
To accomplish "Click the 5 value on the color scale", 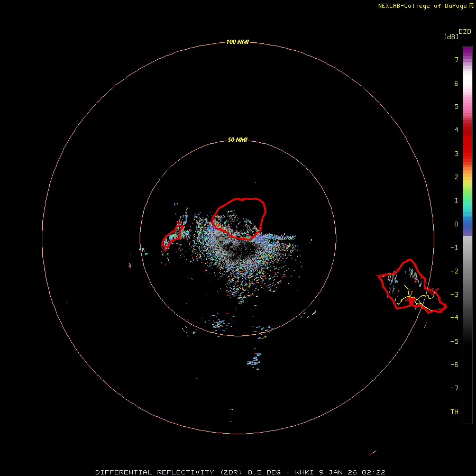I will [x=456, y=106].
